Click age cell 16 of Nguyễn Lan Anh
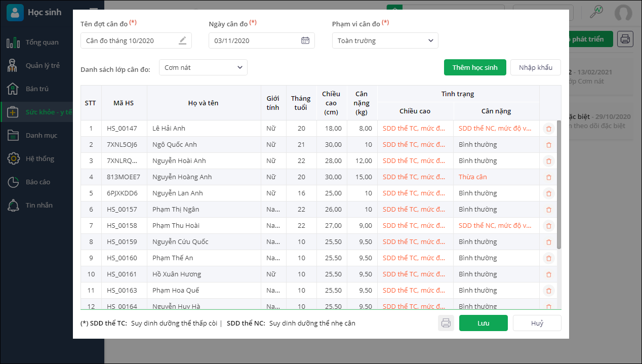Viewport: 642px width, 364px height. tap(302, 193)
